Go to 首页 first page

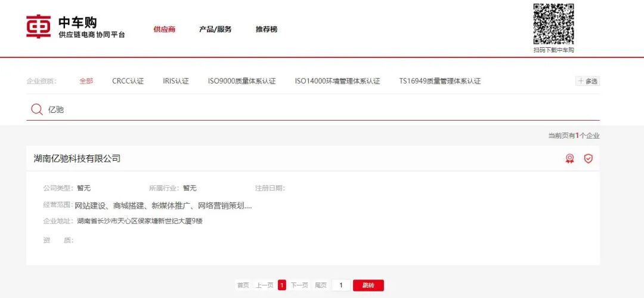pyautogui.click(x=243, y=285)
